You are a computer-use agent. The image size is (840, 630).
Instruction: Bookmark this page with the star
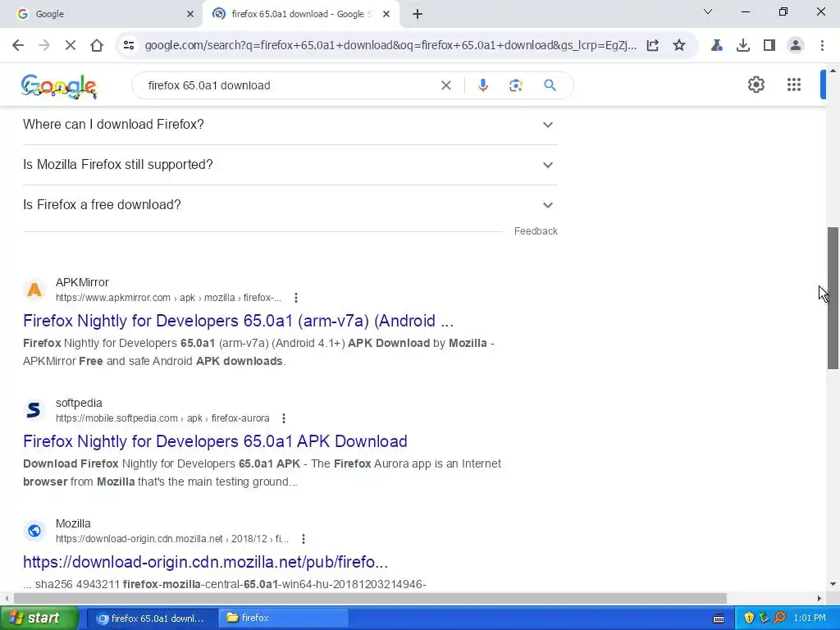[x=679, y=45]
